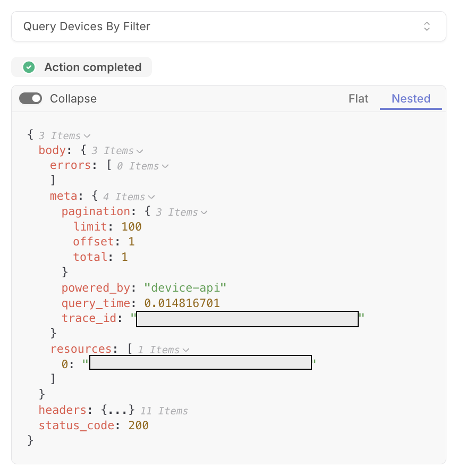Viewport: 457px width, 476px height.
Task: Click the total key in pagination
Action: pos(90,257)
